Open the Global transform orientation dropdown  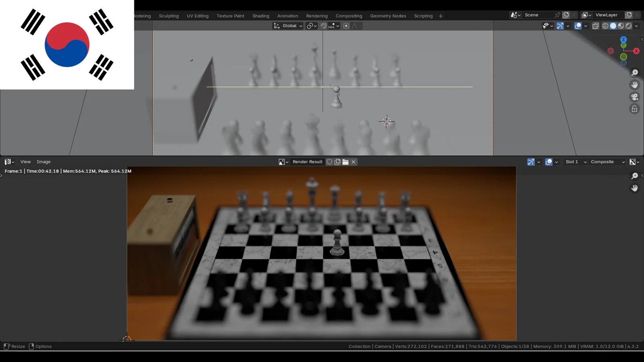[x=288, y=26]
